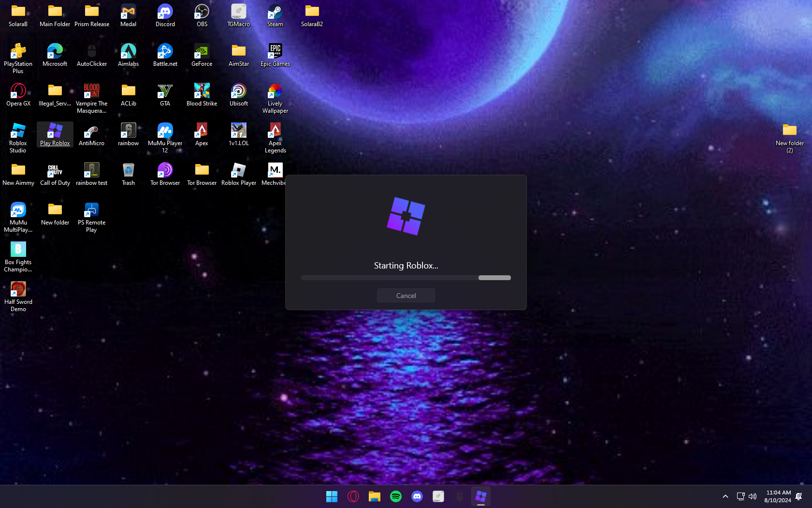Screen dimensions: 812x508
Task: Open Discord from the taskbar
Action: [x=417, y=496]
